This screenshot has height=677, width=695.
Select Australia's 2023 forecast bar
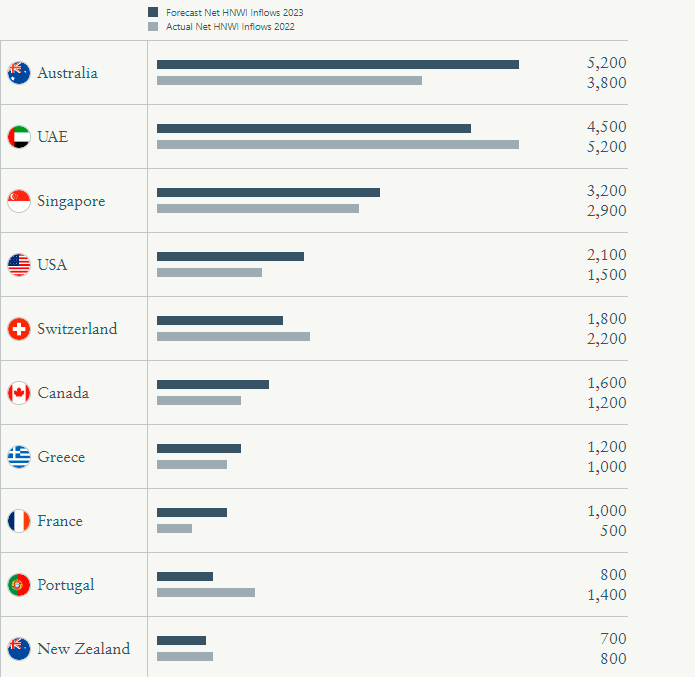(x=338, y=65)
